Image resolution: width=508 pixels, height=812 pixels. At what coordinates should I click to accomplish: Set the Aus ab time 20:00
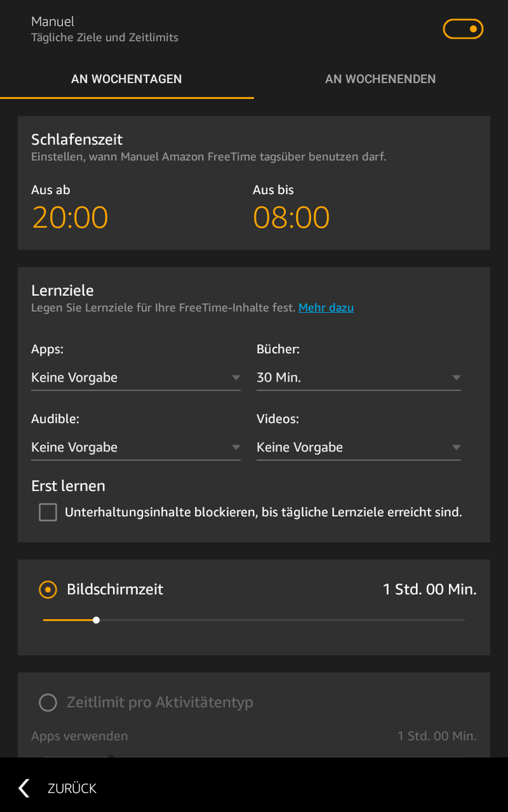pyautogui.click(x=70, y=217)
